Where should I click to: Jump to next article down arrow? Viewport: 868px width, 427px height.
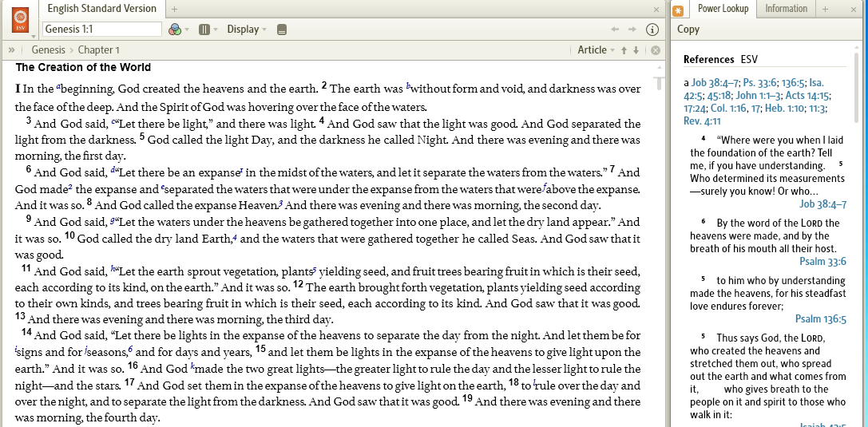(636, 50)
